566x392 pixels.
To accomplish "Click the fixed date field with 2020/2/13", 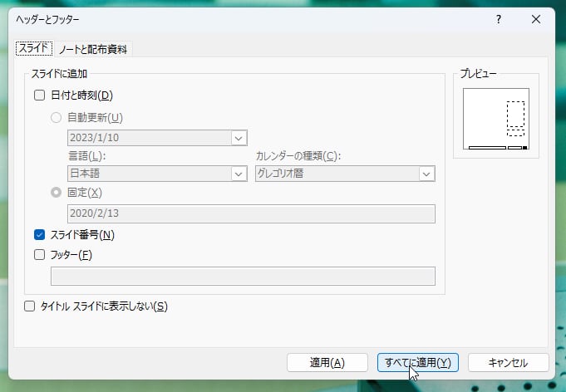I will 251,213.
